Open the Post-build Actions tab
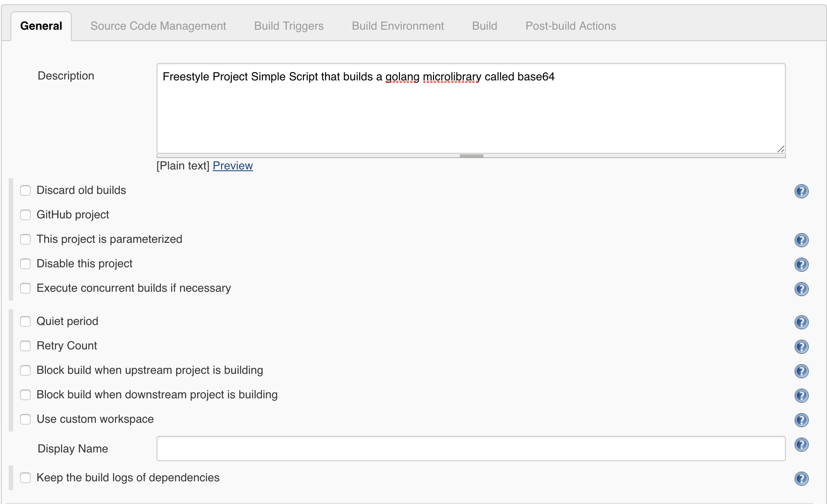The image size is (827, 504). coord(570,26)
